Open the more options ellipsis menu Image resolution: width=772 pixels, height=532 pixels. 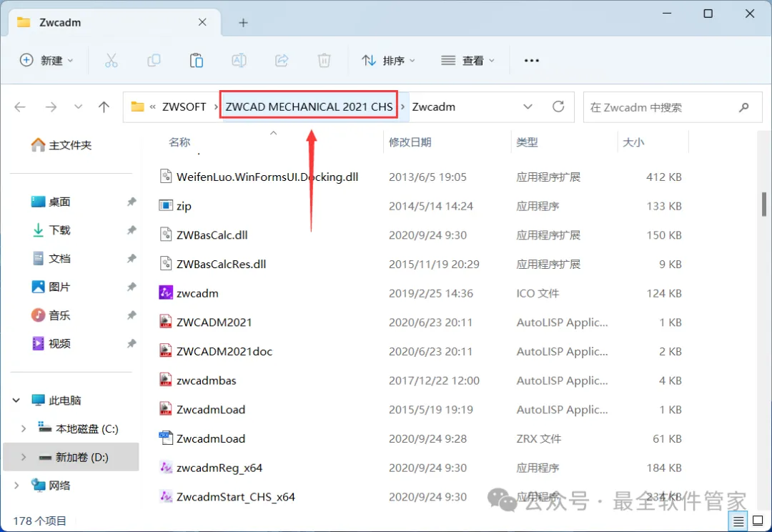pyautogui.click(x=532, y=61)
